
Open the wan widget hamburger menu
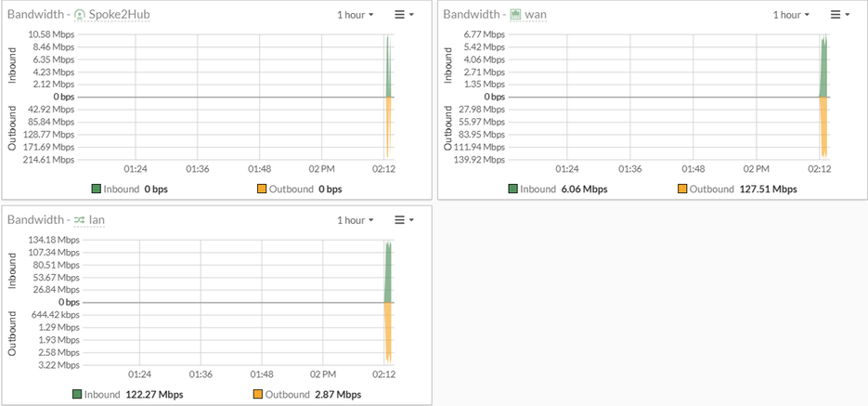point(839,15)
